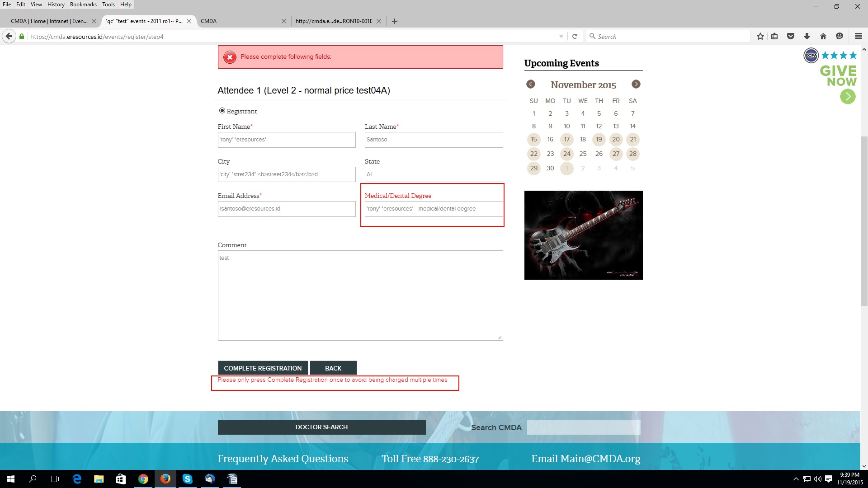This screenshot has width=868, height=488.
Task: Click the Search CMDA input box
Action: [584, 427]
